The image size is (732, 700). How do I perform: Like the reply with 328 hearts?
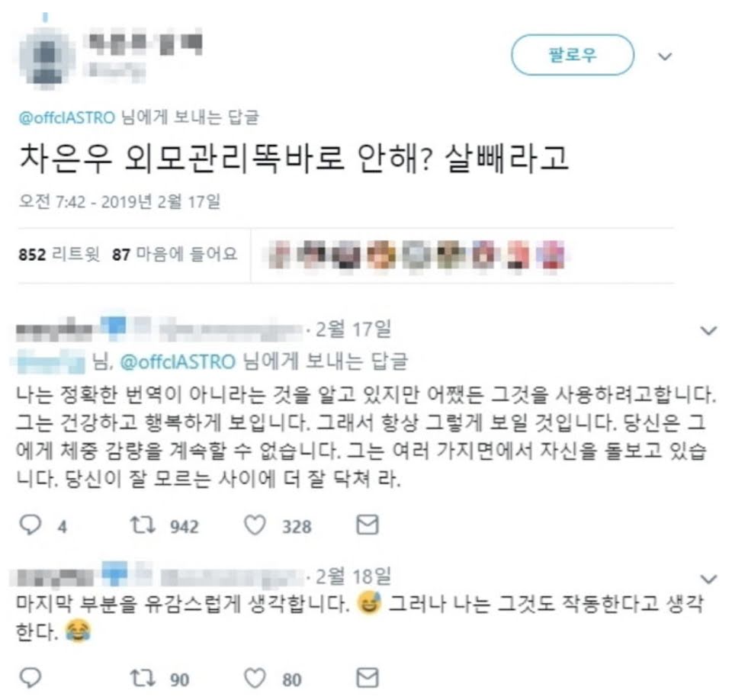point(255,525)
